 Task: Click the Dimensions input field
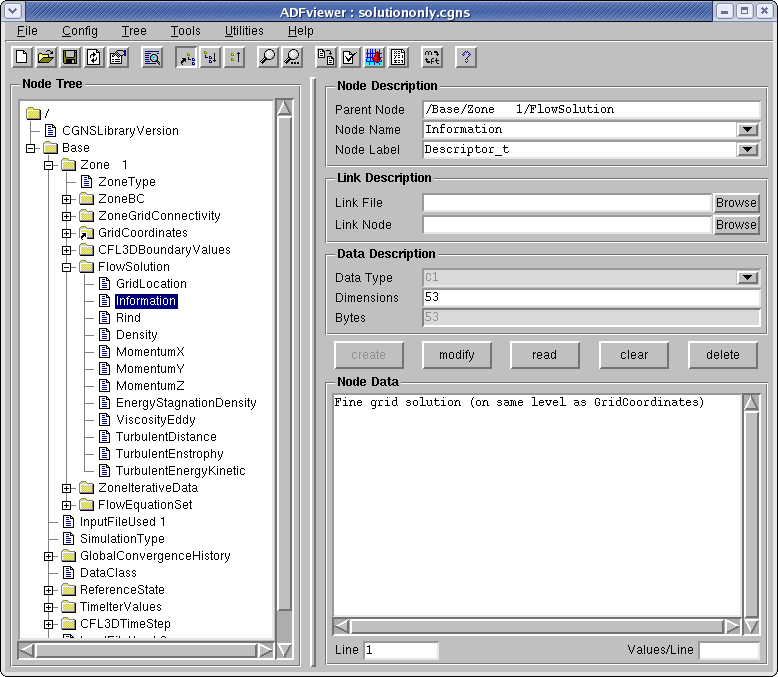tap(591, 297)
